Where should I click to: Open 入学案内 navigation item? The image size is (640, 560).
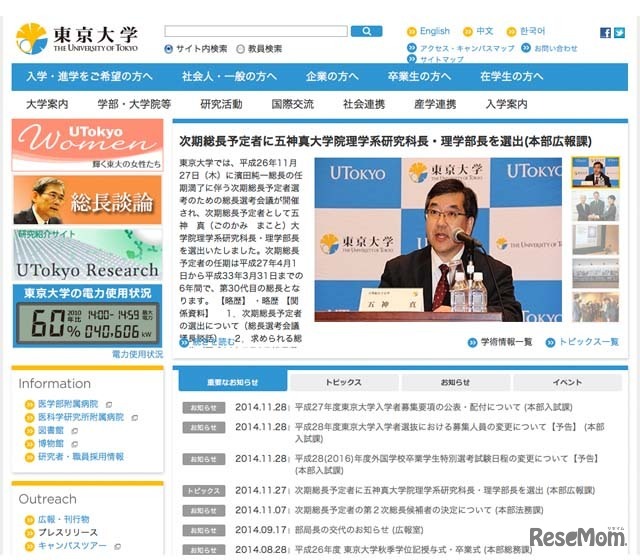[x=506, y=104]
